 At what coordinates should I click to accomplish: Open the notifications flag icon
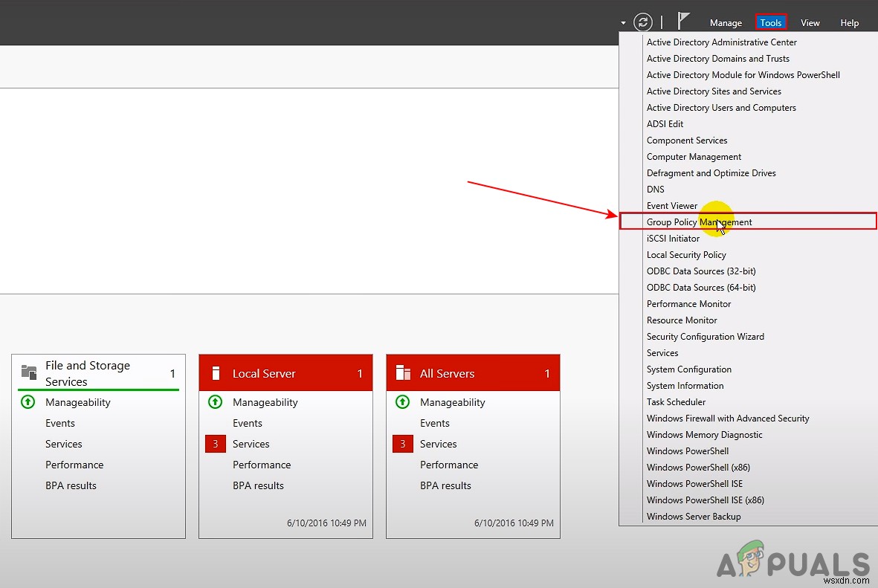[x=683, y=20]
